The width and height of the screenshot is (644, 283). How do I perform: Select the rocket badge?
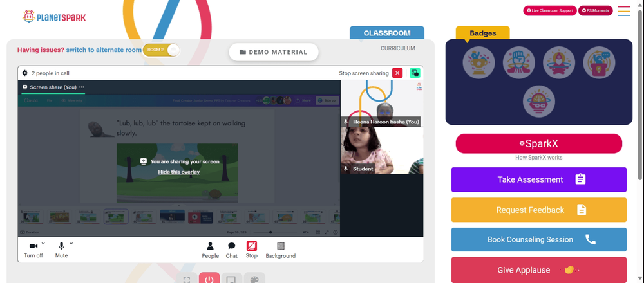[x=558, y=62]
